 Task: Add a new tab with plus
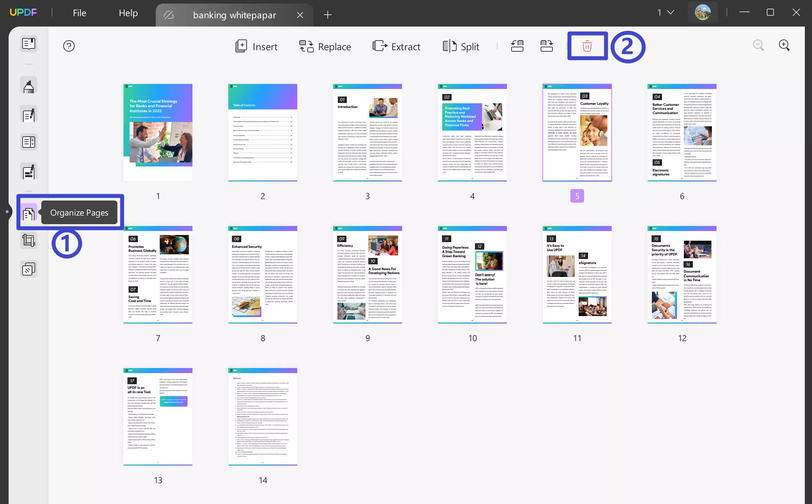coord(327,15)
